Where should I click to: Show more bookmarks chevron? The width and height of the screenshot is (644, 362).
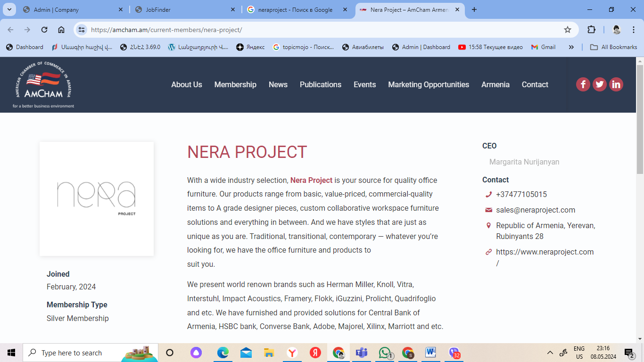tap(571, 47)
